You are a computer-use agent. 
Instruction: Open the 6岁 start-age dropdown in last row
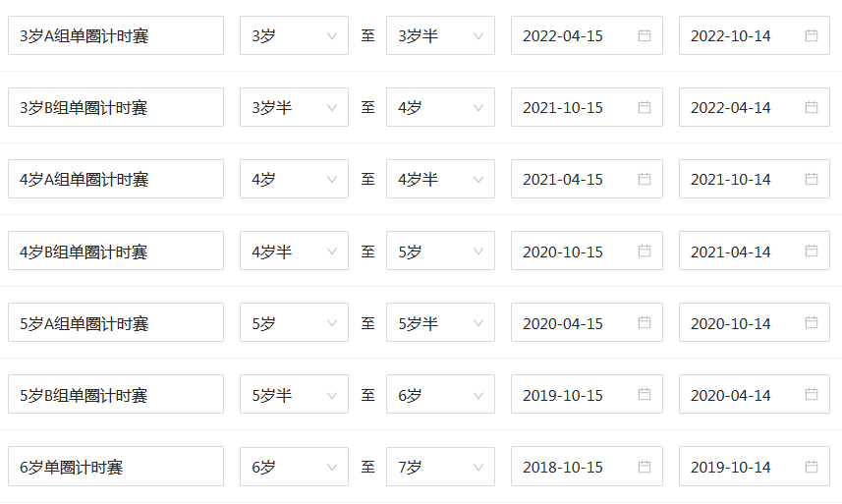[294, 467]
